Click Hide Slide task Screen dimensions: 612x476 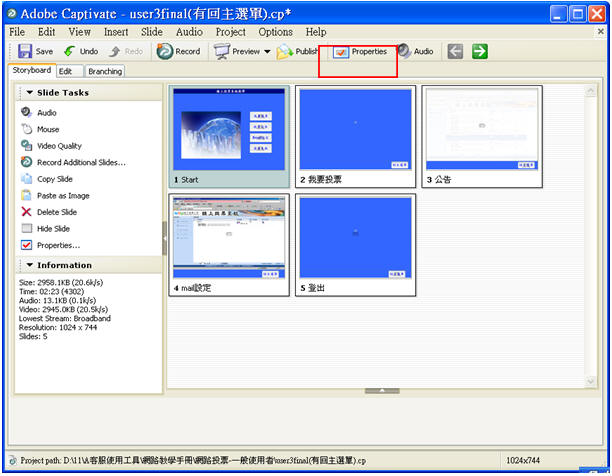45,229
